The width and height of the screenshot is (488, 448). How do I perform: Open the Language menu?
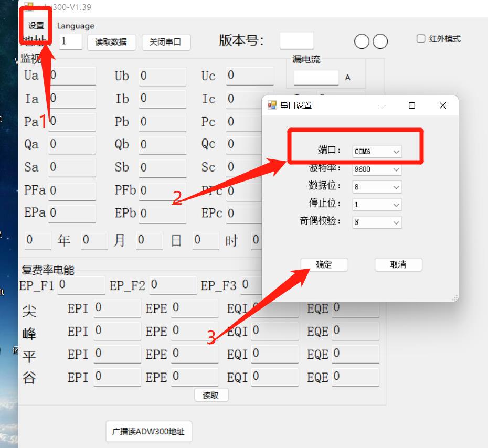coord(75,26)
